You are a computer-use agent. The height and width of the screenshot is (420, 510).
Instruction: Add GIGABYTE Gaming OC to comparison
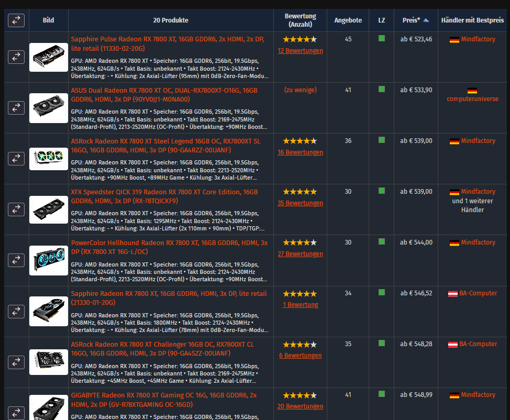(x=16, y=413)
